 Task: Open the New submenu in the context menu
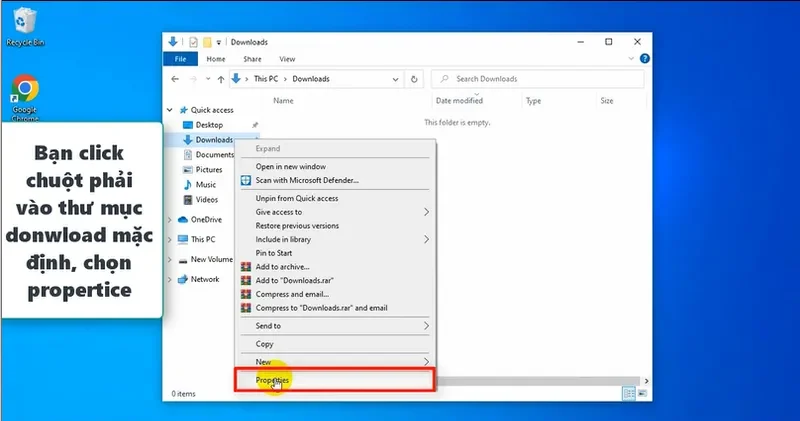(335, 362)
